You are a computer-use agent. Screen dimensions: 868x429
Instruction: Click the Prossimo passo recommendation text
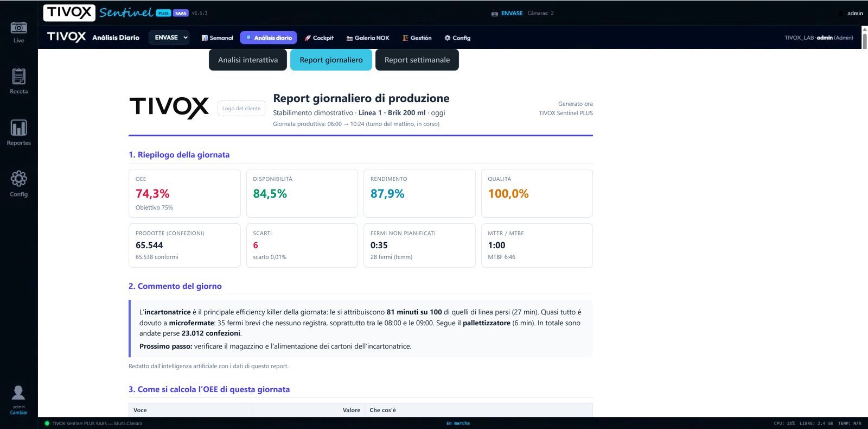pos(276,346)
